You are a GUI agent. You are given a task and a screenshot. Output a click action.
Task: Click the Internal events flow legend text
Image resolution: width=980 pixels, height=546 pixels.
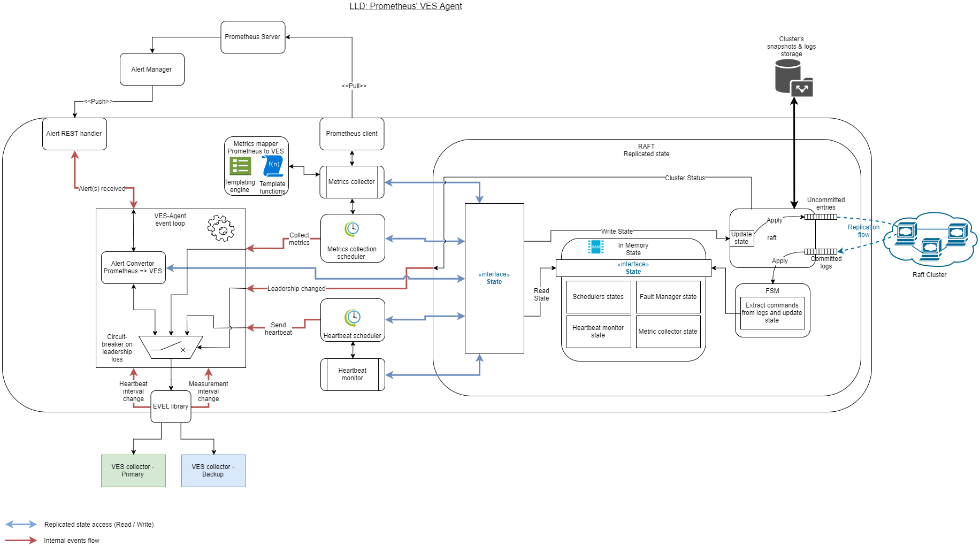(x=72, y=541)
